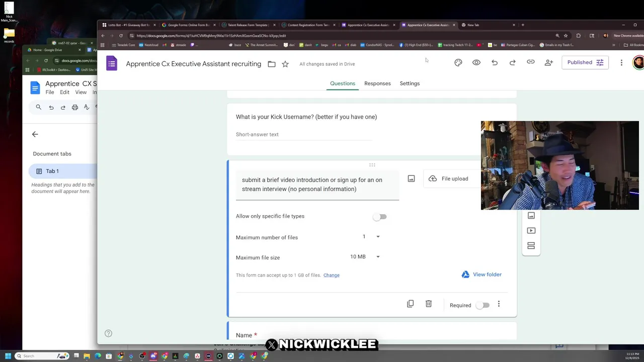
Task: Open Maximum number of files dropdown
Action: pyautogui.click(x=371, y=237)
